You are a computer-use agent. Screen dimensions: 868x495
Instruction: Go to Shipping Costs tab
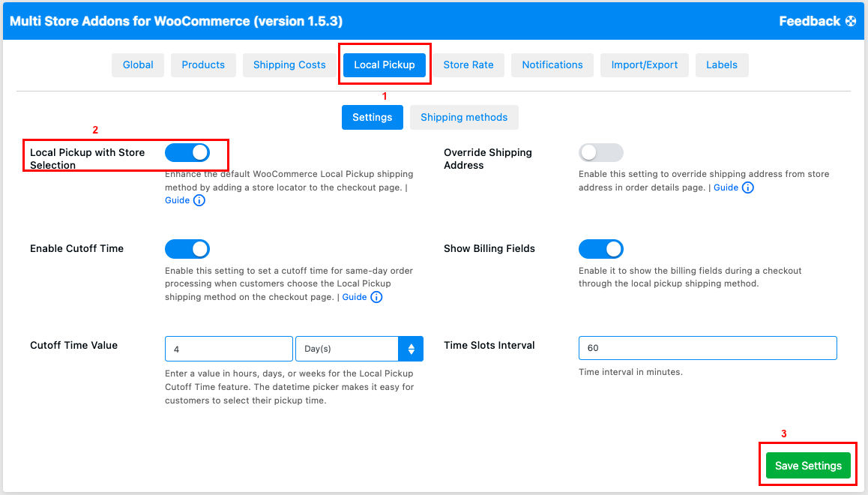point(289,64)
